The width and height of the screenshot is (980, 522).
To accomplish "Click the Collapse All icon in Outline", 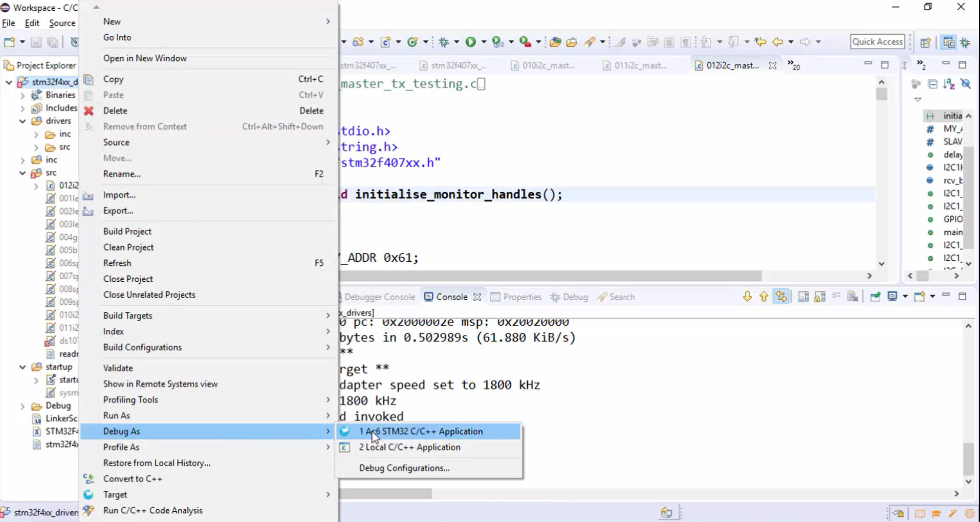I will click(x=932, y=84).
